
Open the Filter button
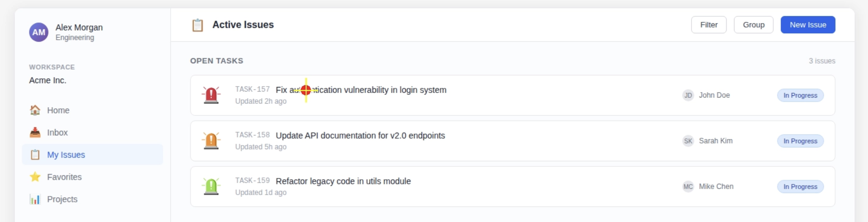pyautogui.click(x=709, y=25)
